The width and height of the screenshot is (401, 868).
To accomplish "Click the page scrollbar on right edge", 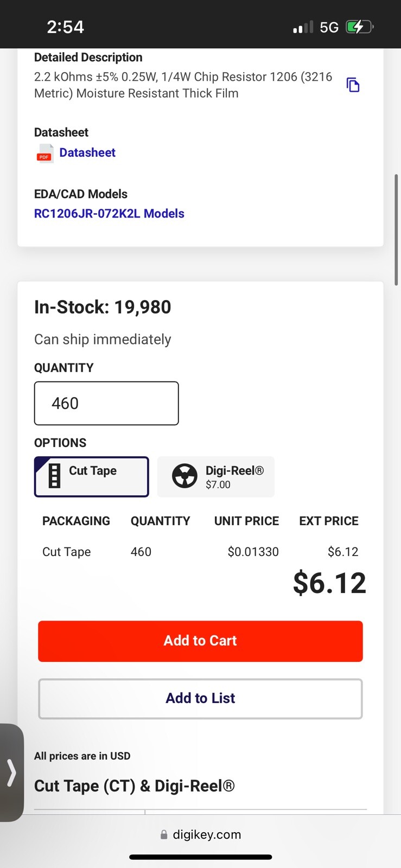I will 397,229.
